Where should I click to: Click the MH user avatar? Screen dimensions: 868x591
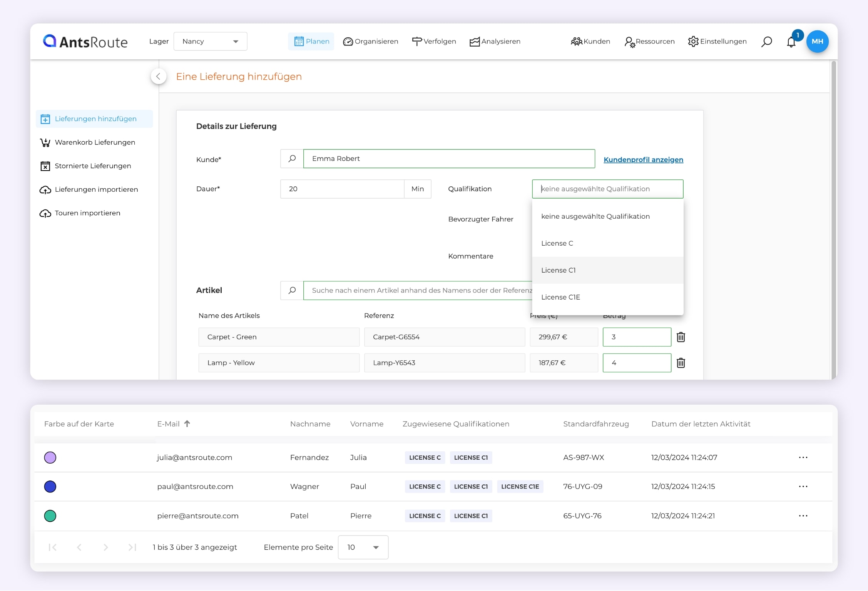(x=817, y=42)
